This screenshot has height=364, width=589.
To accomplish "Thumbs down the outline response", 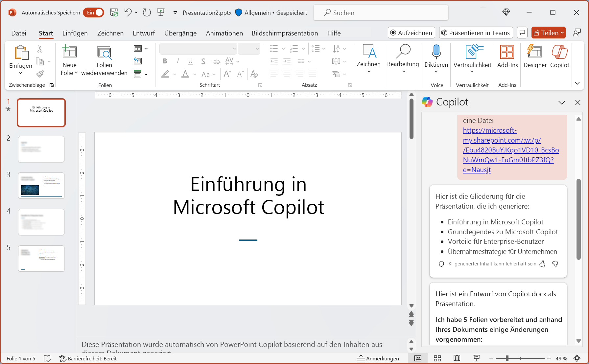I will point(555,264).
